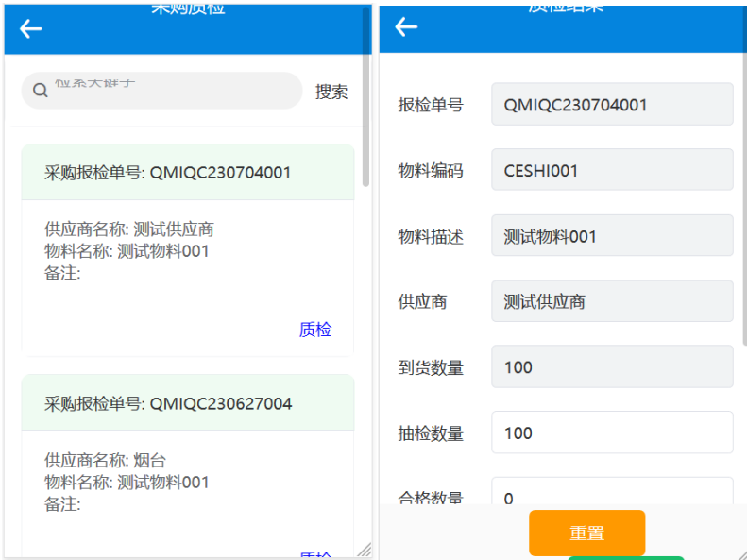The width and height of the screenshot is (747, 560).
Task: Focus the 抽检数量 input box
Action: [x=611, y=433]
